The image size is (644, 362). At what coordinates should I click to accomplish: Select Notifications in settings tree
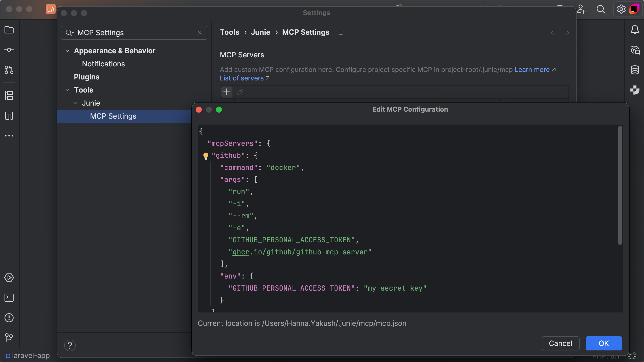pyautogui.click(x=103, y=64)
